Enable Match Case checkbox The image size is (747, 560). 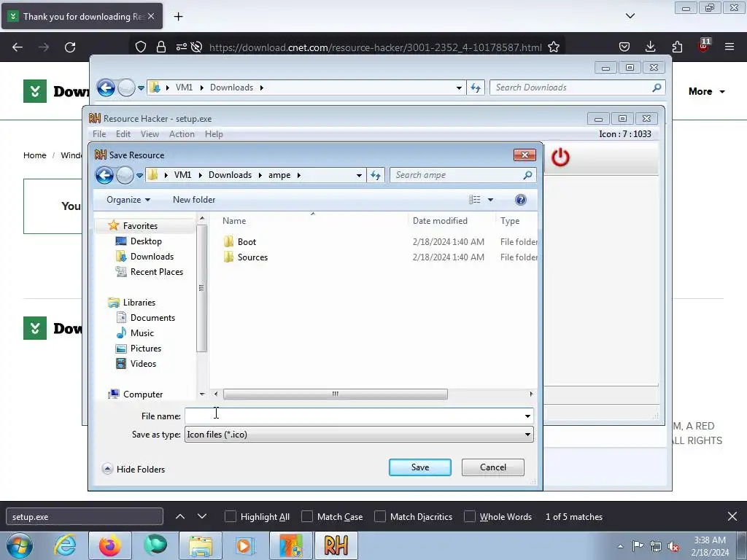(307, 517)
